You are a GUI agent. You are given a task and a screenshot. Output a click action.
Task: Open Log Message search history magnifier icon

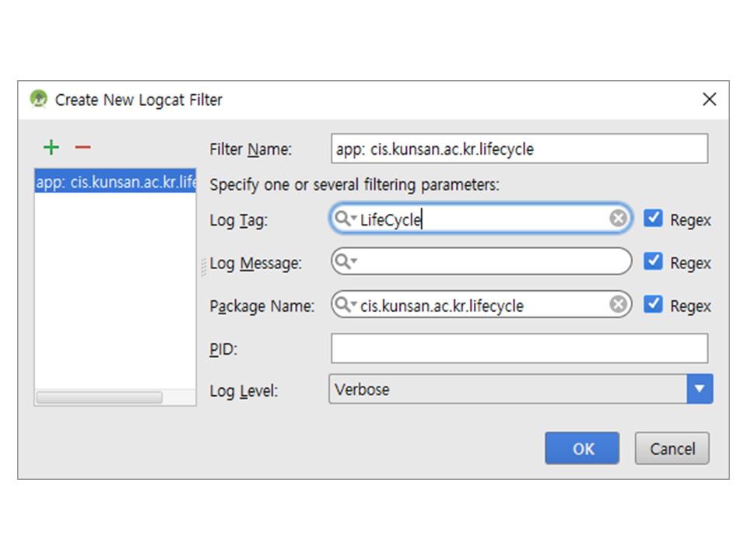pyautogui.click(x=343, y=262)
